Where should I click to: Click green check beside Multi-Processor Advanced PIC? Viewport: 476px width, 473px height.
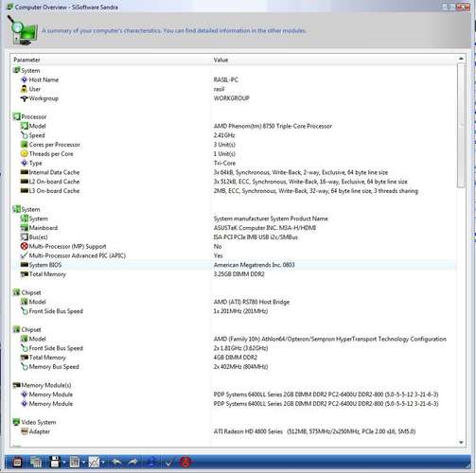(x=24, y=255)
